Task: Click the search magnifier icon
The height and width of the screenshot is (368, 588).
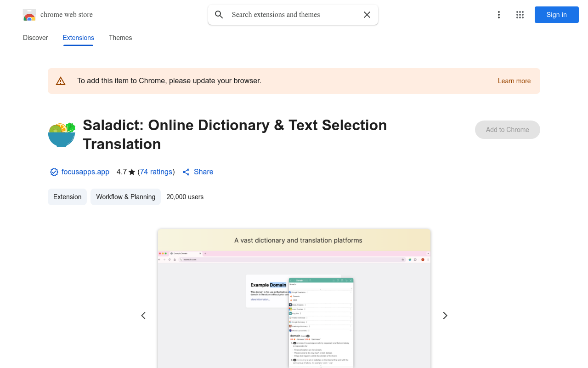Action: point(219,15)
